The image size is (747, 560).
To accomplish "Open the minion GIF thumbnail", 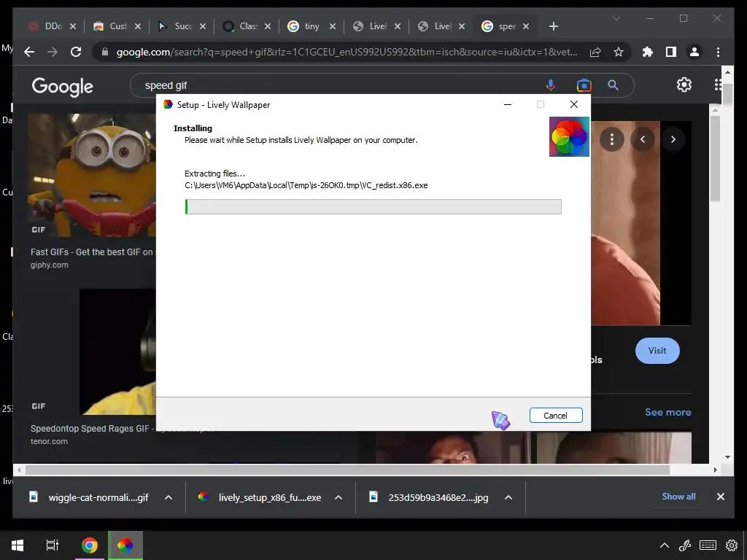I will [91, 175].
